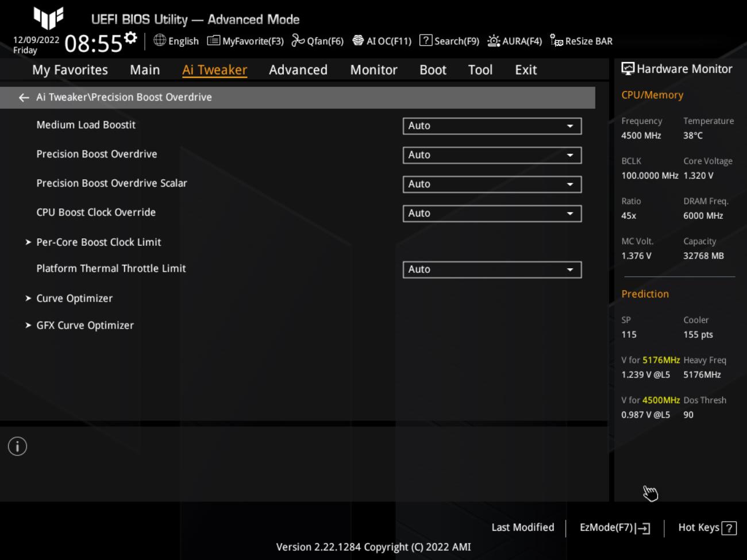Switch to the Main tab
This screenshot has width=747, height=560.
(145, 70)
